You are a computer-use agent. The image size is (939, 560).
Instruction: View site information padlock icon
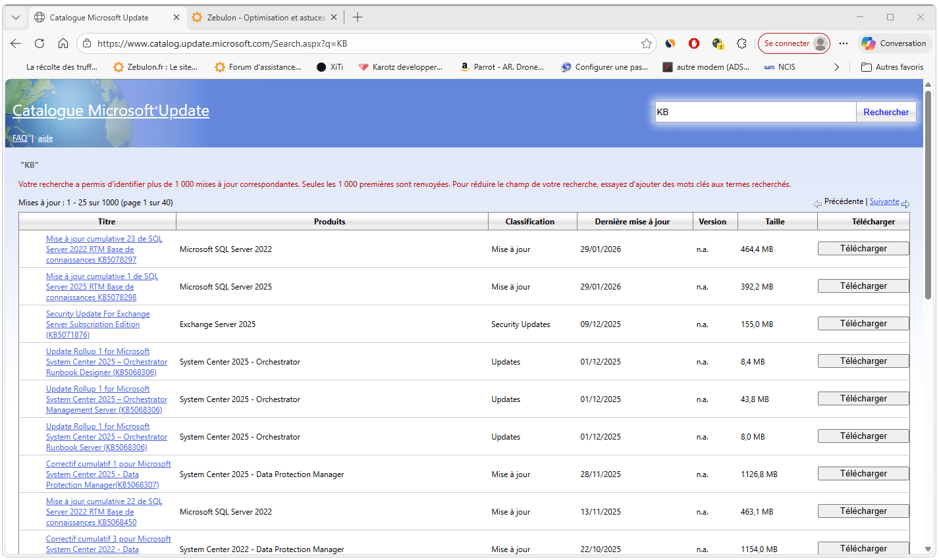[x=87, y=43]
